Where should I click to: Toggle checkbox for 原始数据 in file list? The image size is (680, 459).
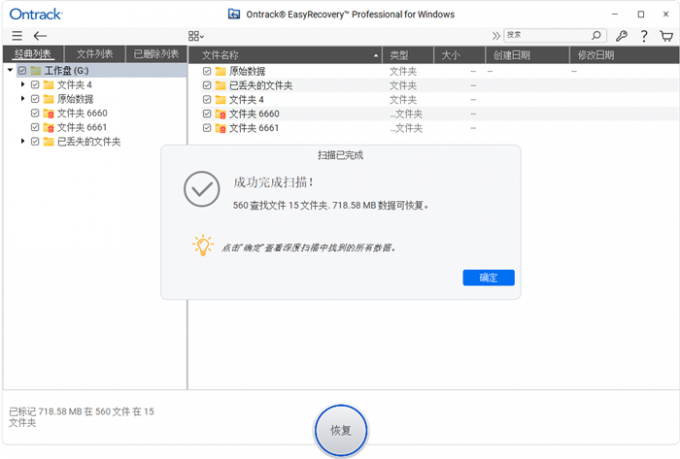coord(207,71)
